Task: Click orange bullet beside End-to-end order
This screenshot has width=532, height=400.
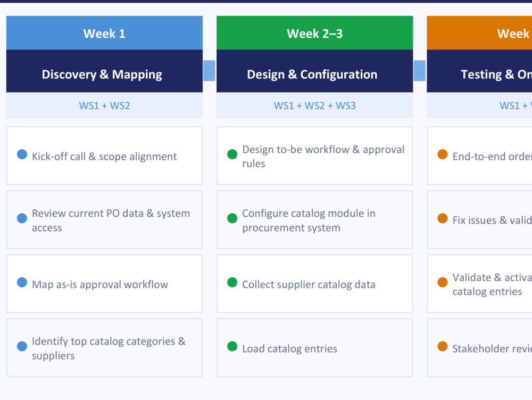Action: tap(443, 154)
